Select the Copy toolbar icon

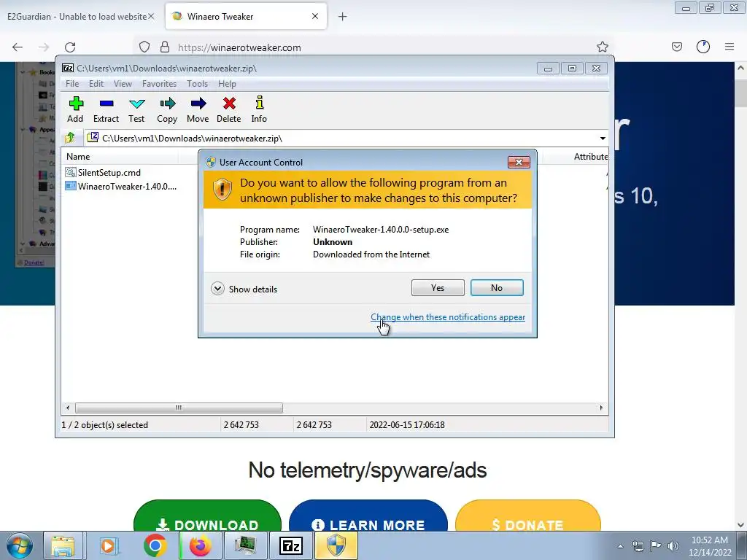(167, 109)
